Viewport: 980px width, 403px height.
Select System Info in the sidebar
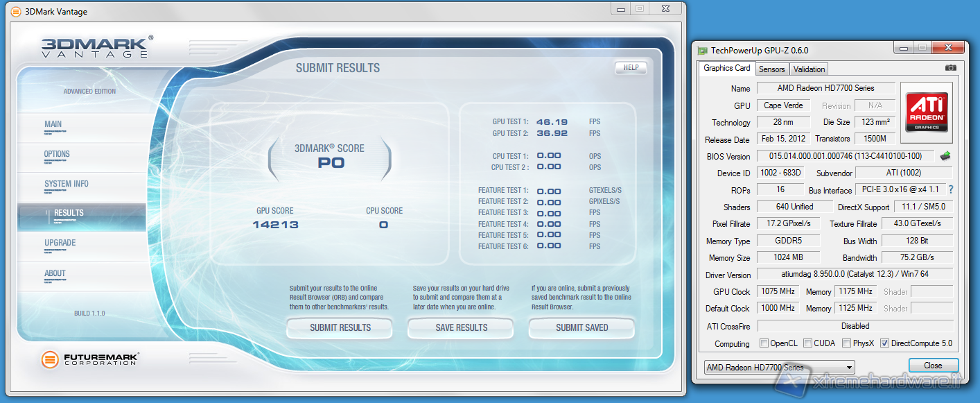click(67, 184)
